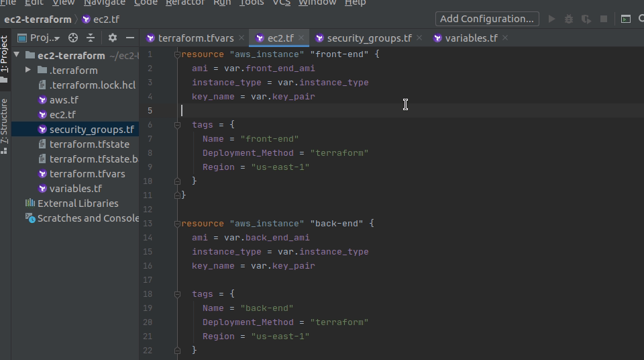
Task: Expand the .terraform folder
Action: point(28,70)
